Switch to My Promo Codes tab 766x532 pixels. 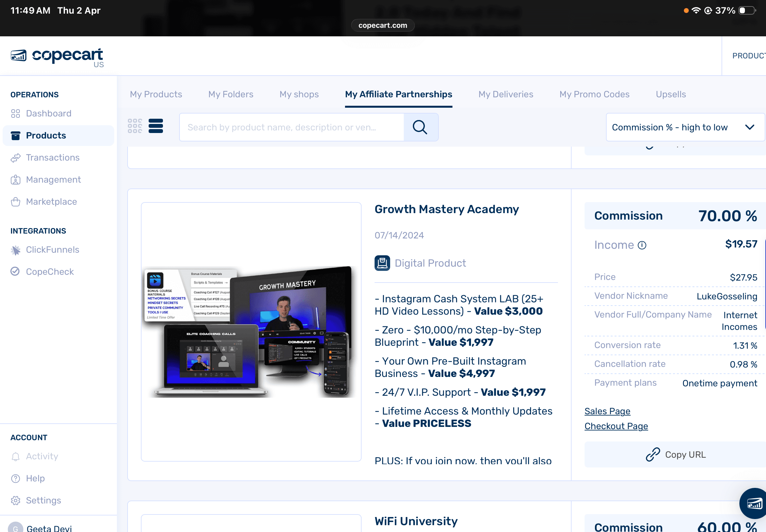coord(594,94)
